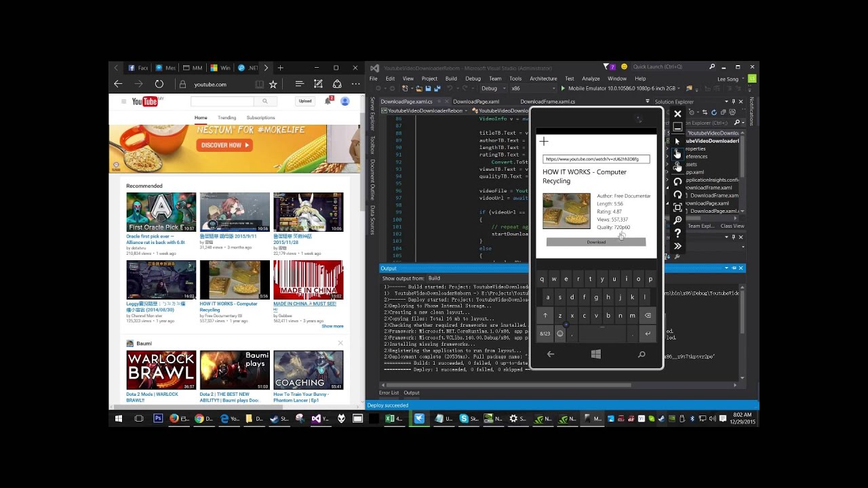This screenshot has width=868, height=488.
Task: Click YouTube search input field
Action: click(222, 101)
